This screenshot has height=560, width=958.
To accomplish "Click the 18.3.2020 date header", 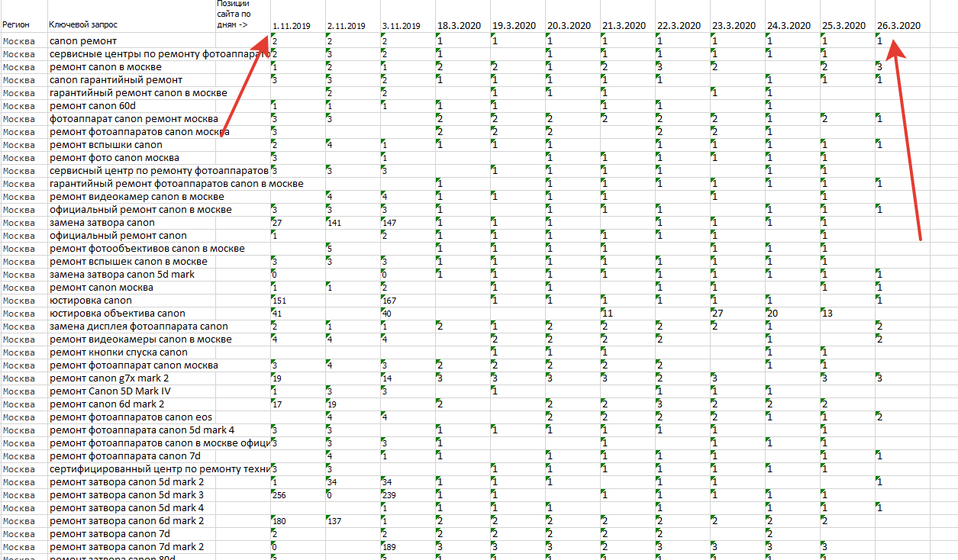I will 460,26.
